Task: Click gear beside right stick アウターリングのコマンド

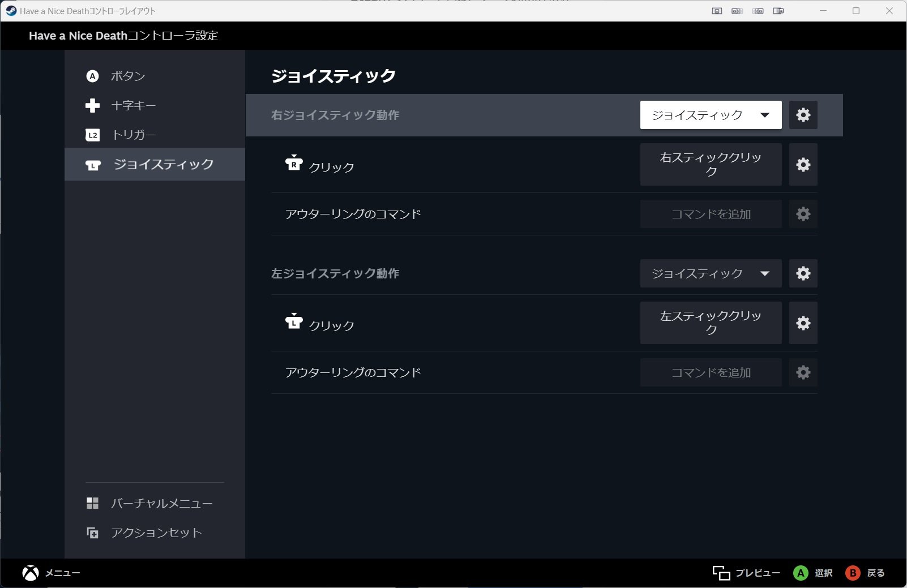Action: [803, 214]
